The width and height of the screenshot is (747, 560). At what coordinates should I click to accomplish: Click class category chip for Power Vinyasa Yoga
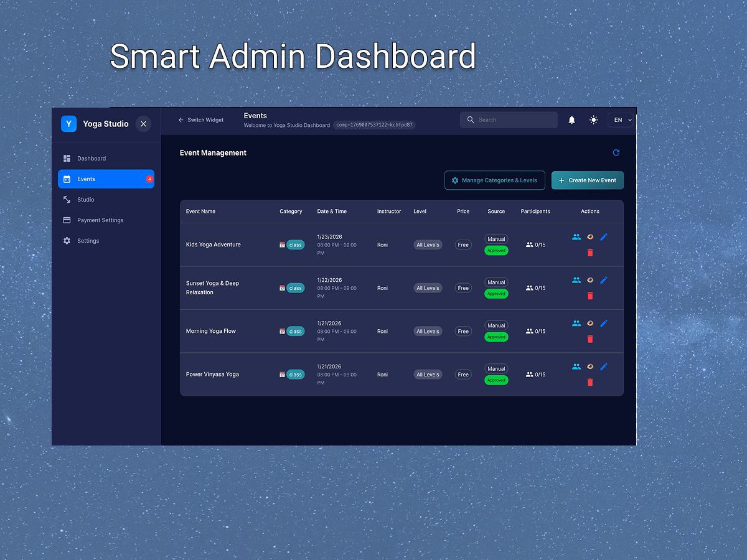pos(296,375)
